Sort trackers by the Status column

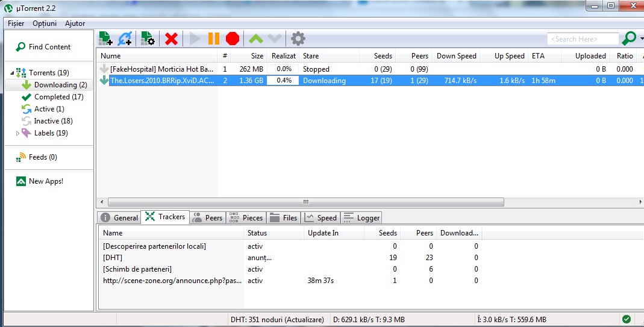coord(274,233)
